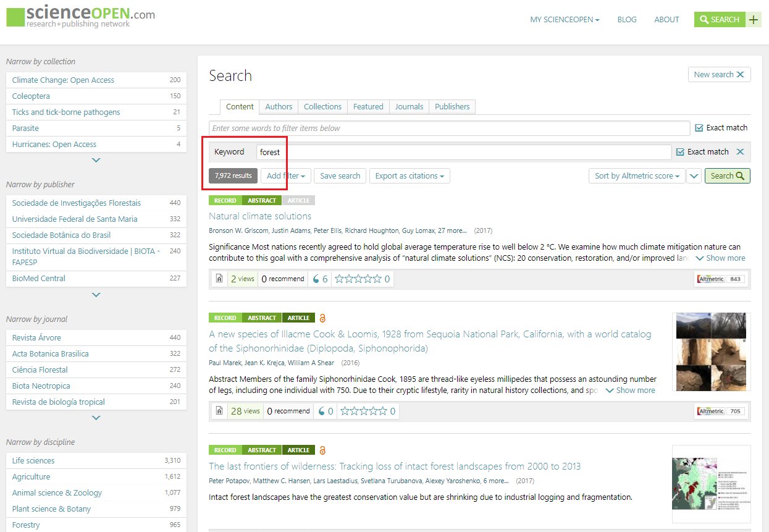Open the BLOG page
The height and width of the screenshot is (532, 769).
[x=627, y=20]
